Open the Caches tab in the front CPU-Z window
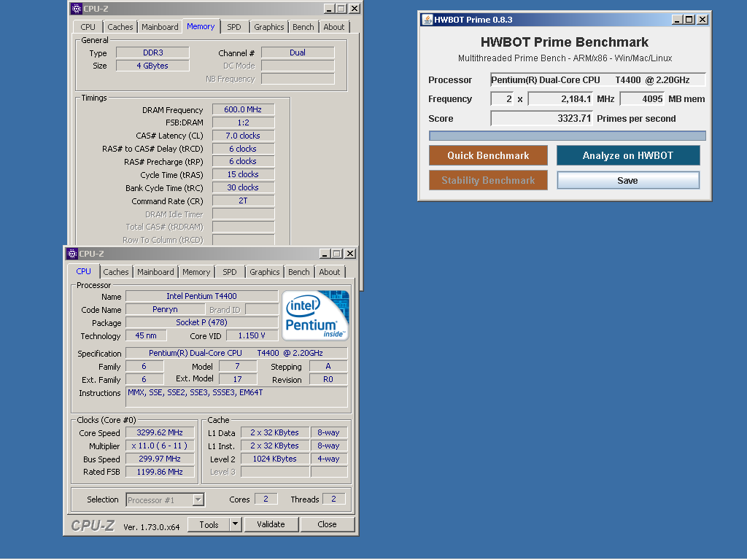 (x=116, y=272)
